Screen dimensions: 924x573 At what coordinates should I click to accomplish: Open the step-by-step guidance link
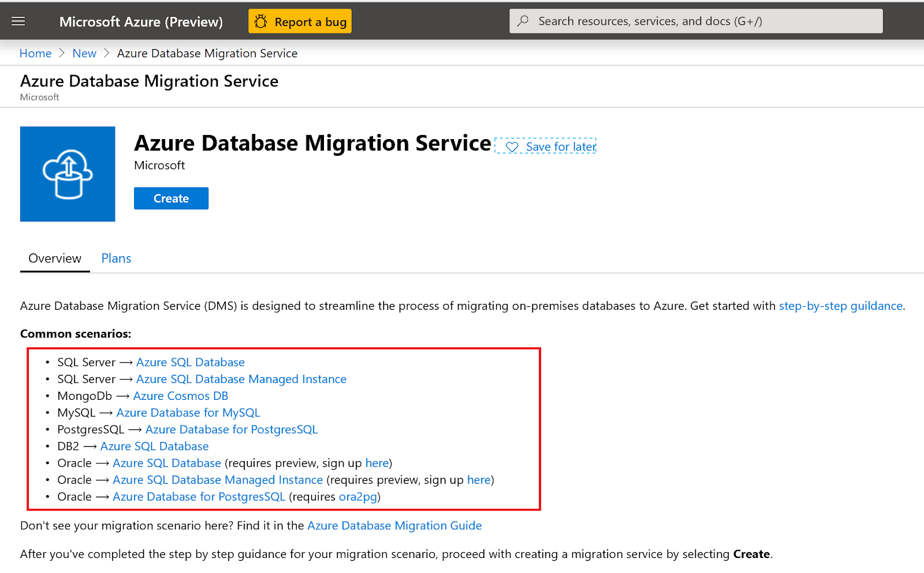click(x=840, y=306)
